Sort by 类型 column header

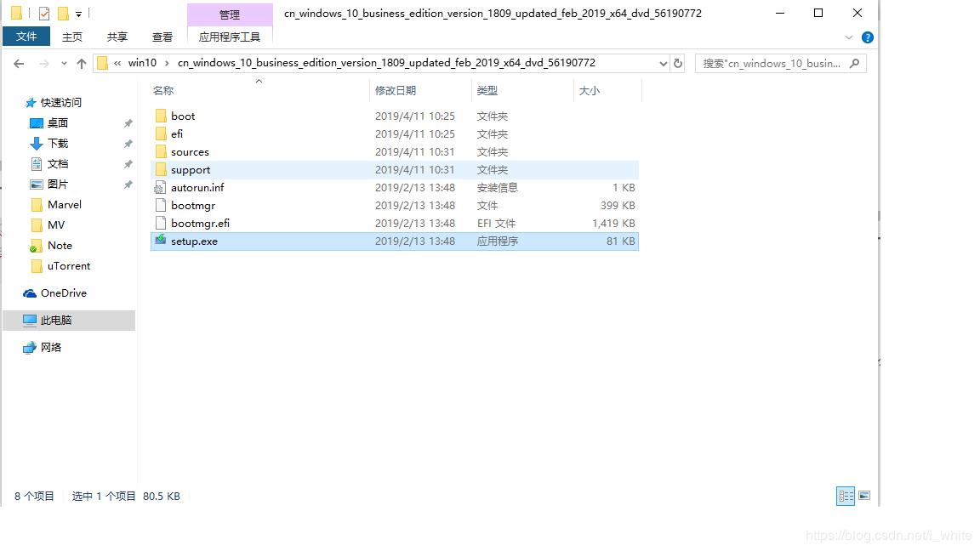pos(487,91)
